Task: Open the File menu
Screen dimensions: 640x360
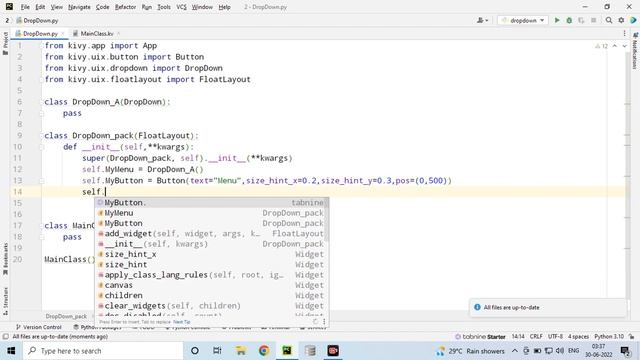Action: click(x=25, y=7)
